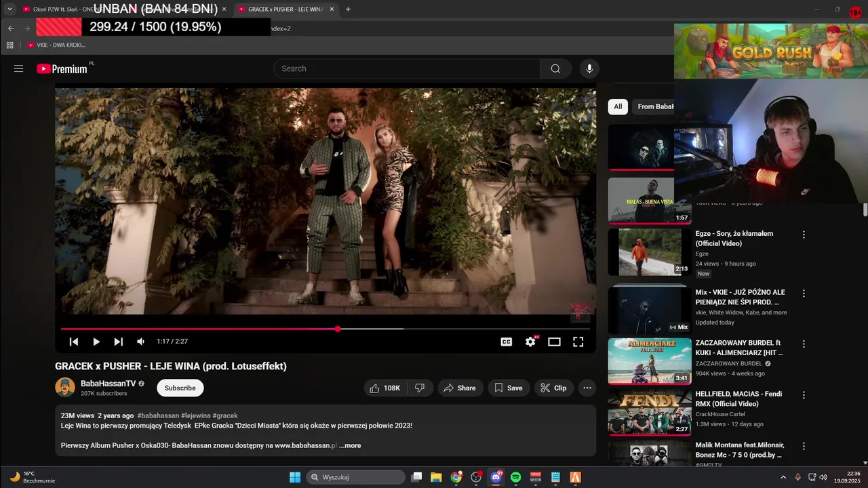Mute the video player volume
The image size is (868, 488).
141,342
